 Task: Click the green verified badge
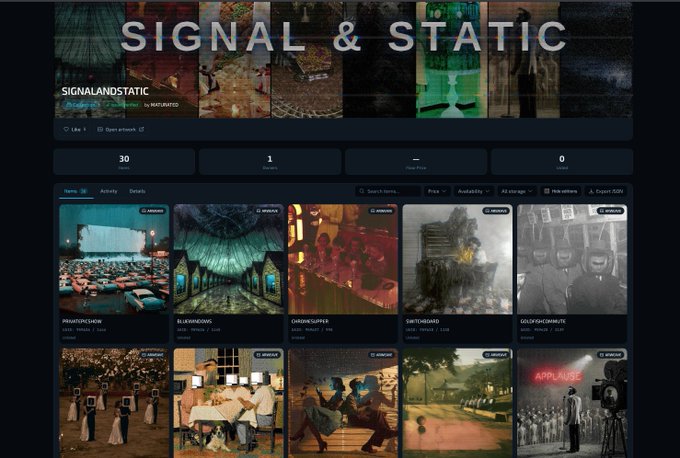click(x=122, y=105)
